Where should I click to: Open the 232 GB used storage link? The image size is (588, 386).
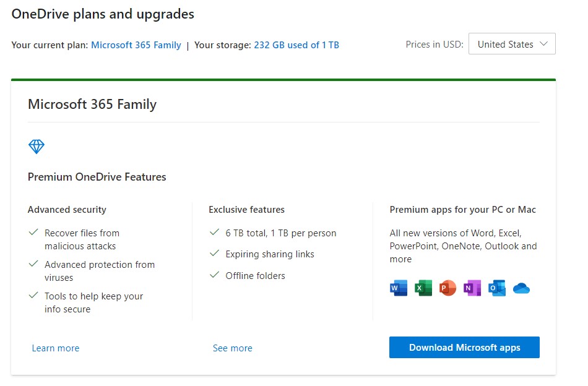296,45
